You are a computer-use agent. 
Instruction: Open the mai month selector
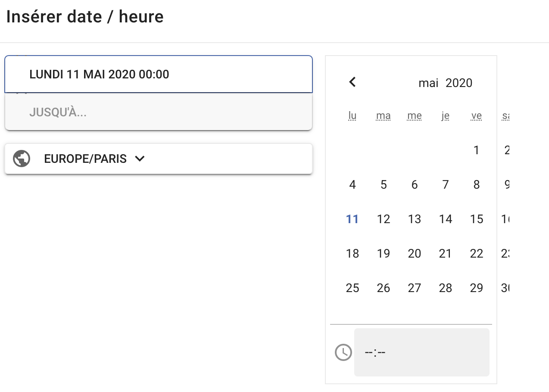coord(428,83)
